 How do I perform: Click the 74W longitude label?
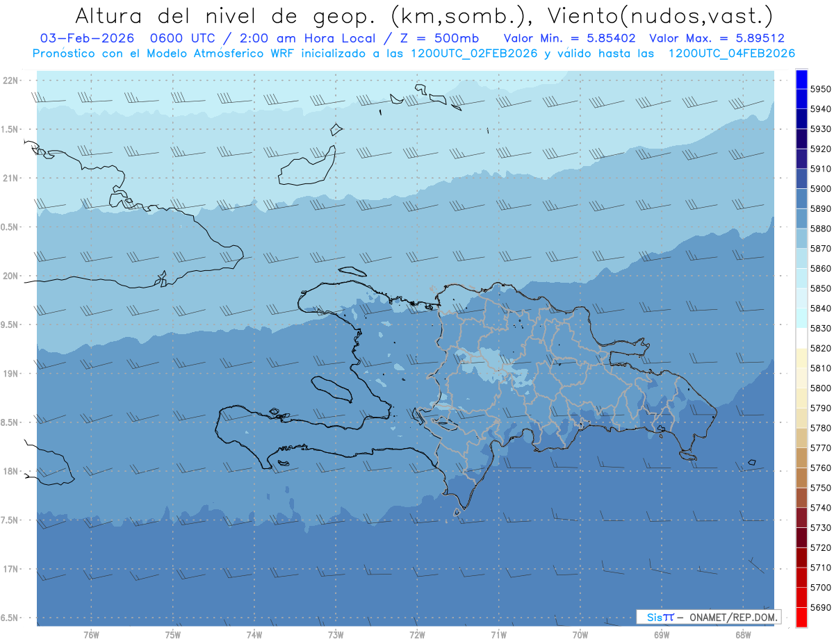point(254,635)
